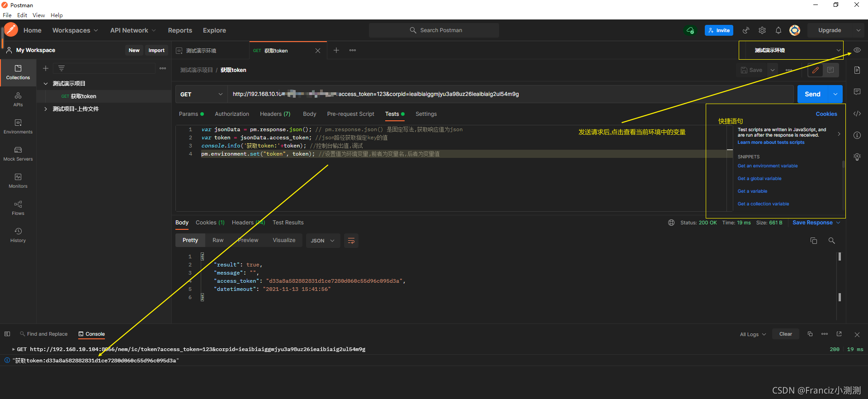Open the Test Results response tab

288,223
